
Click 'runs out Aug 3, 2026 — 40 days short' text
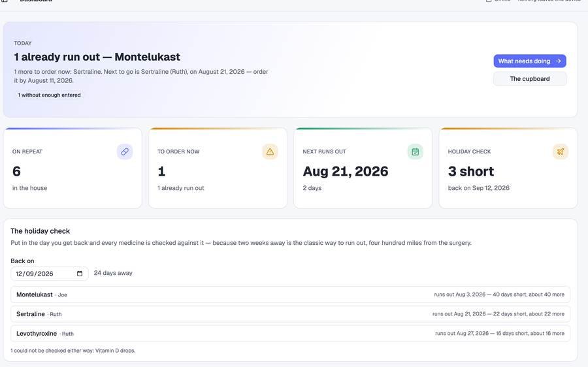point(482,295)
